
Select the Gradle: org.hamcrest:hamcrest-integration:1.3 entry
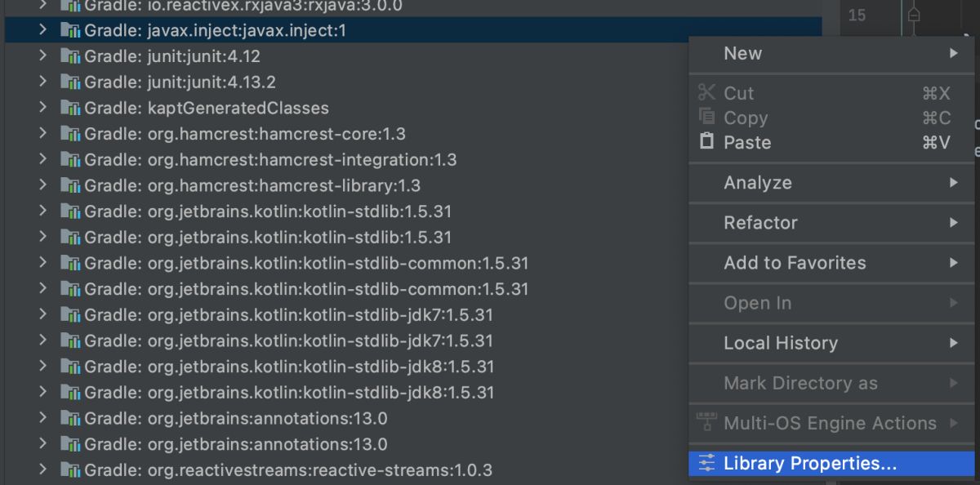(270, 160)
